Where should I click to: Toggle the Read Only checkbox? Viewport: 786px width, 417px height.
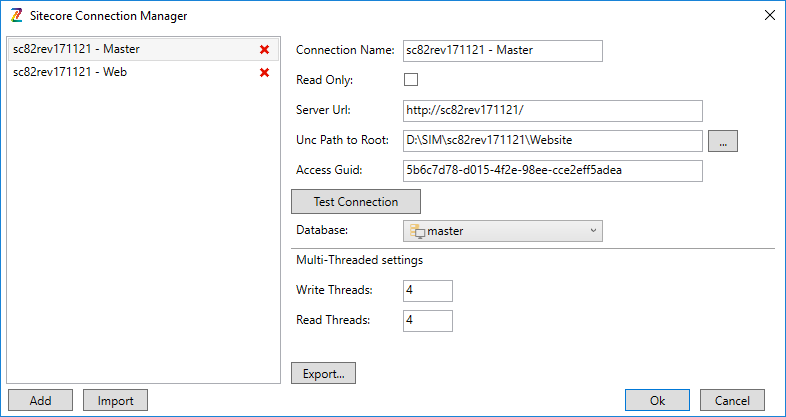point(411,80)
